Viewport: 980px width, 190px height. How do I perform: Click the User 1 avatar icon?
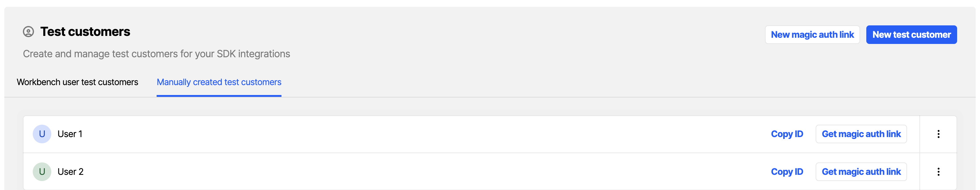[42, 134]
